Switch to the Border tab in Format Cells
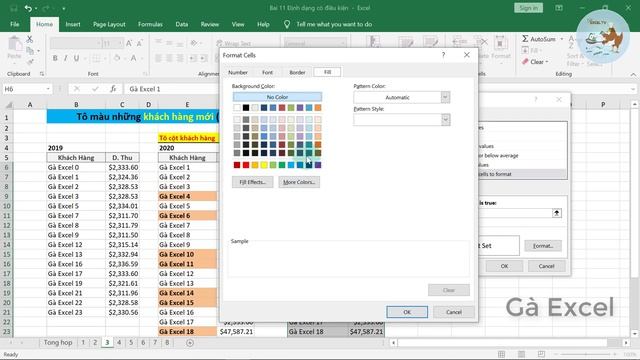The height and width of the screenshot is (360, 640). pos(297,72)
